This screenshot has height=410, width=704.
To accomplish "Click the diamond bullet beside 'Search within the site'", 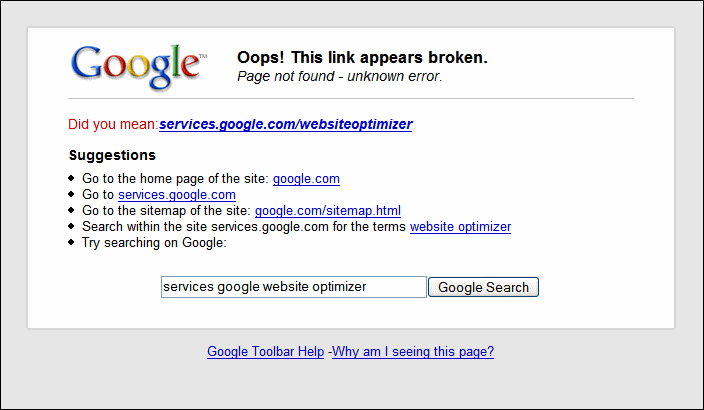I will [72, 227].
